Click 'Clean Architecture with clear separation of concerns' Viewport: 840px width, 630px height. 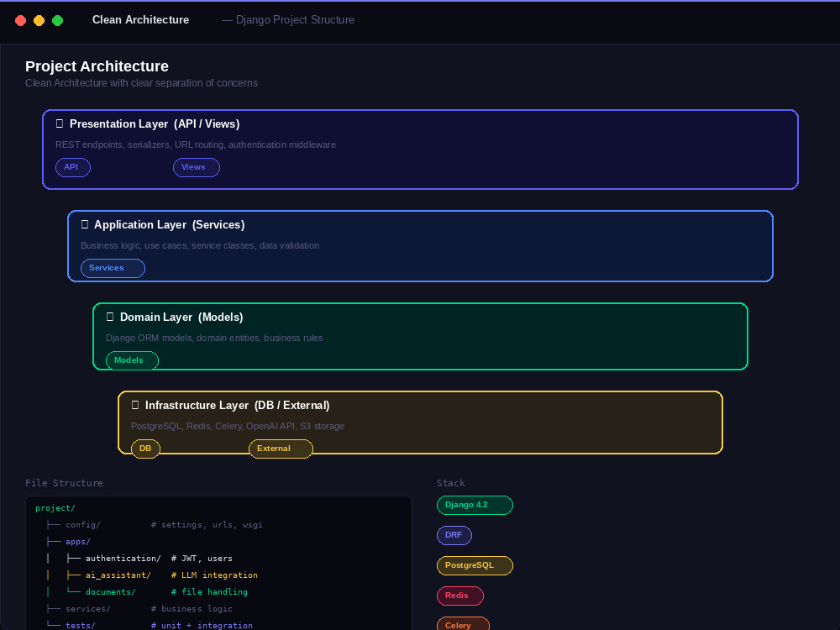click(x=141, y=83)
